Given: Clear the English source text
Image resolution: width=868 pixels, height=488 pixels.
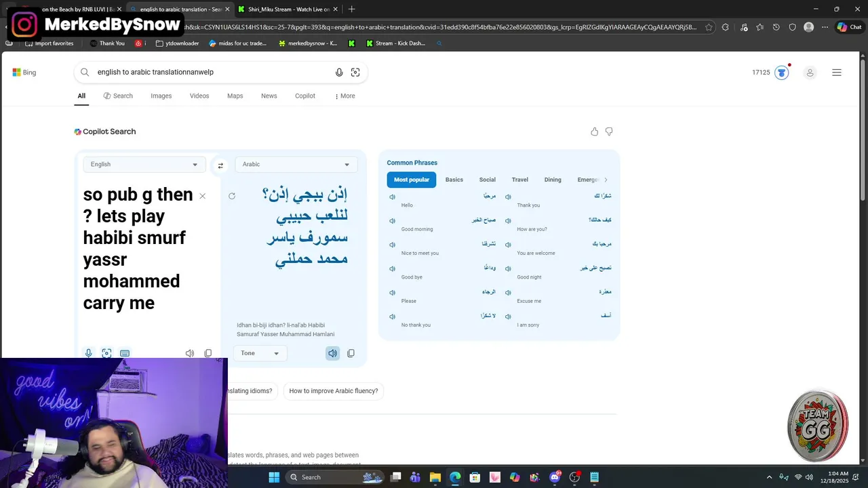Looking at the screenshot, I should 202,196.
